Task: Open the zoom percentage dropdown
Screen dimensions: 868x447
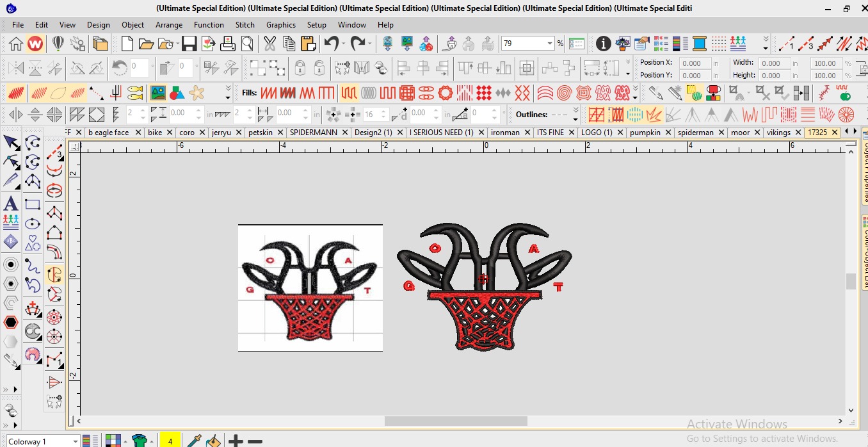Action: coord(550,44)
